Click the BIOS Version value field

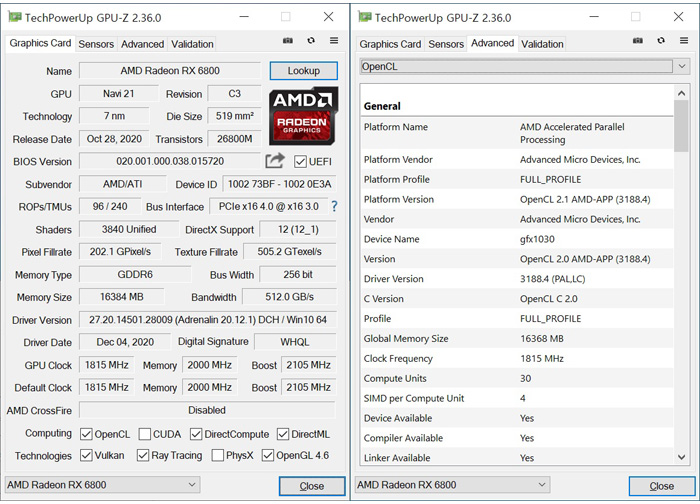tap(170, 162)
